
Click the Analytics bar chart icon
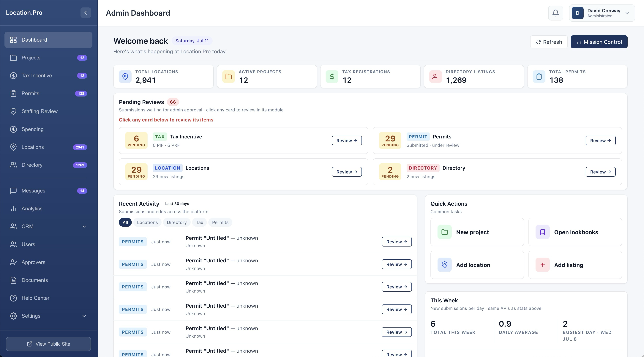pos(13,208)
